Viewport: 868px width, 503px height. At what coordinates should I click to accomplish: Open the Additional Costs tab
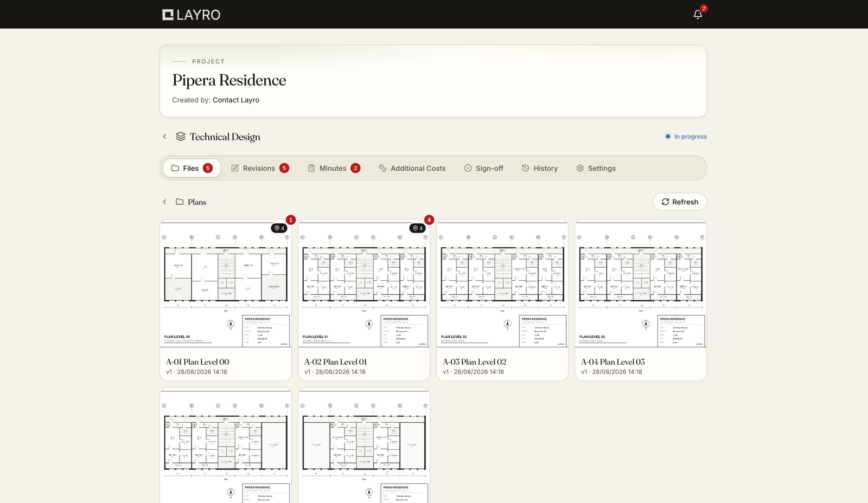(x=412, y=168)
